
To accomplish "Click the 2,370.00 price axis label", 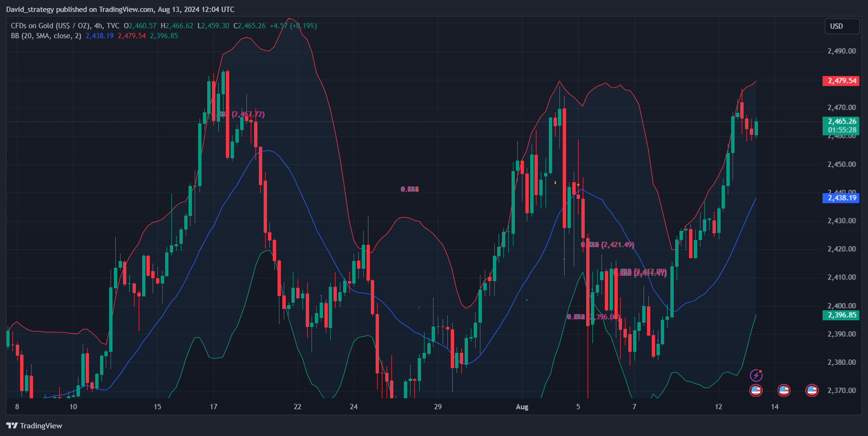I will tap(842, 391).
